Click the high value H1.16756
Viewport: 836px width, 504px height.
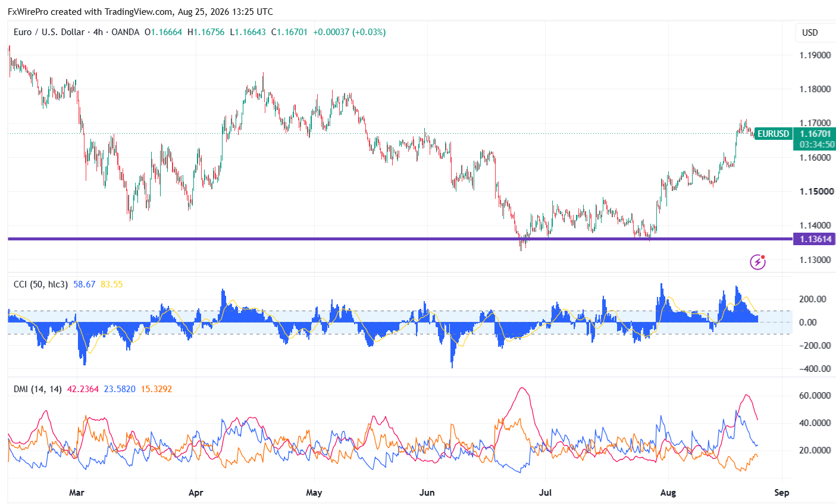[206, 32]
